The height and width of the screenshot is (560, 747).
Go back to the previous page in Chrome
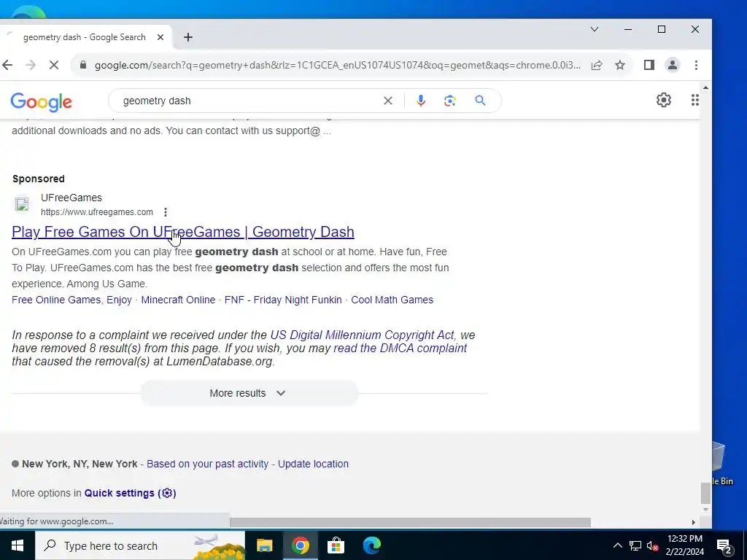coord(7,65)
